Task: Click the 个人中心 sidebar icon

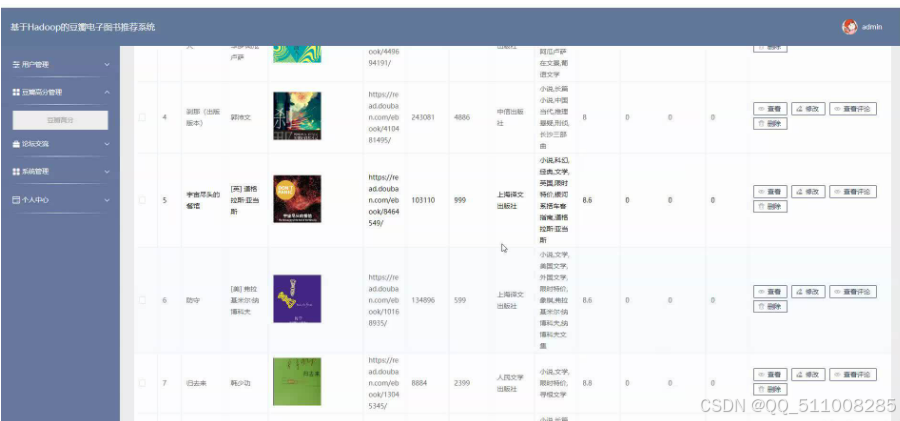Action: coord(16,200)
